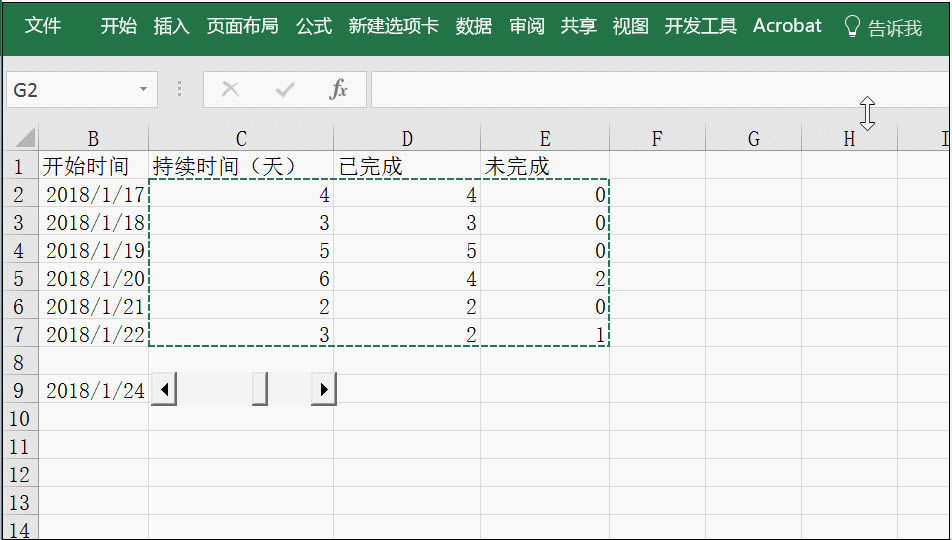This screenshot has height=540, width=952.
Task: Select the date cell 2018/1/24
Action: pyautogui.click(x=94, y=390)
